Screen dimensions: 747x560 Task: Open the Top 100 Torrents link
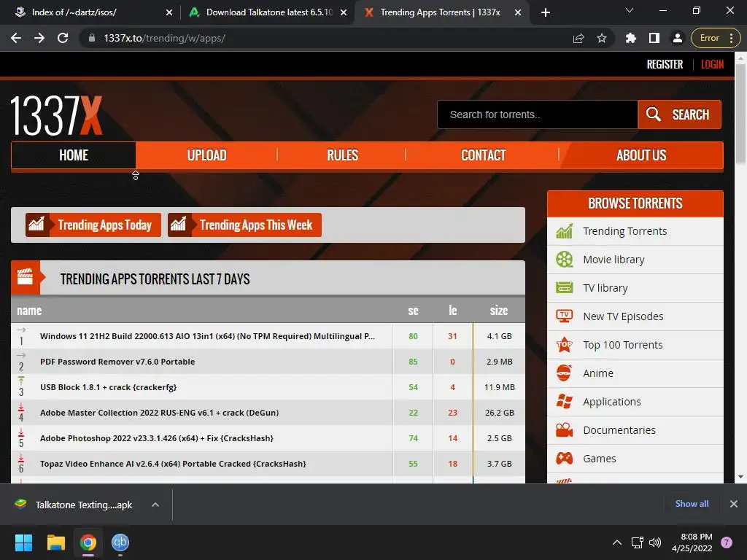(623, 345)
